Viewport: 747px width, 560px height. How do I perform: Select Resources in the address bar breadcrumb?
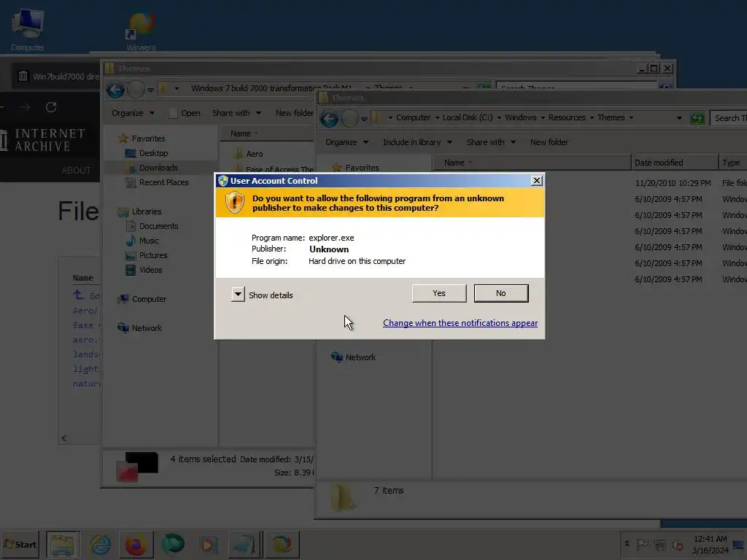(566, 117)
